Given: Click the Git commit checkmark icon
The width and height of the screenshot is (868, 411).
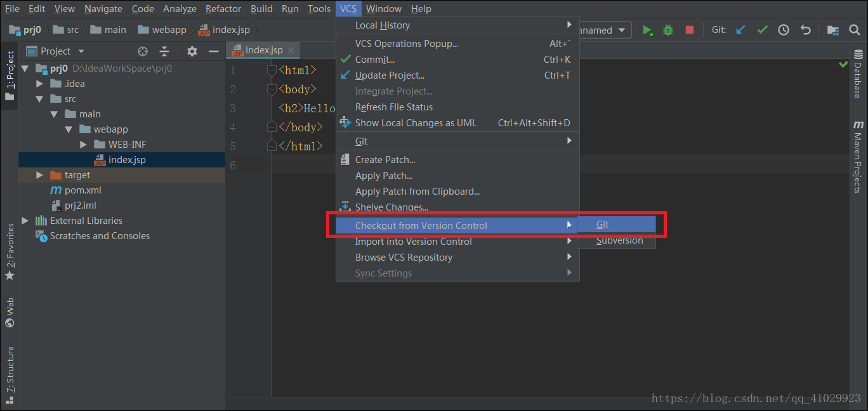Looking at the screenshot, I should pyautogui.click(x=762, y=30).
